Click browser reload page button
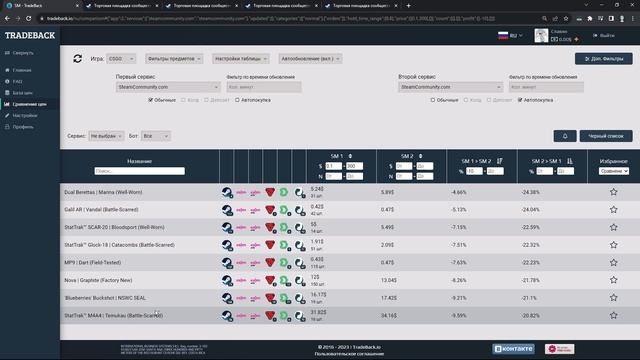The height and width of the screenshot is (360, 640). click(29, 18)
